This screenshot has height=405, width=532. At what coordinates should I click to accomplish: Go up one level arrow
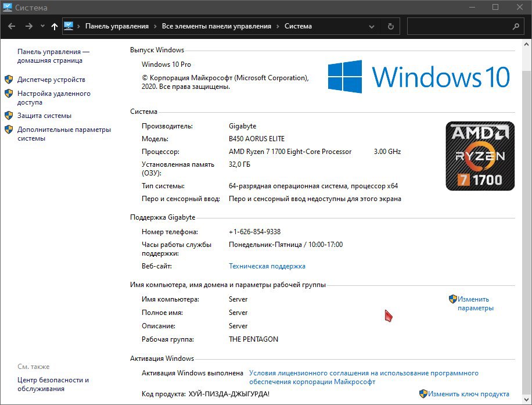[54, 26]
